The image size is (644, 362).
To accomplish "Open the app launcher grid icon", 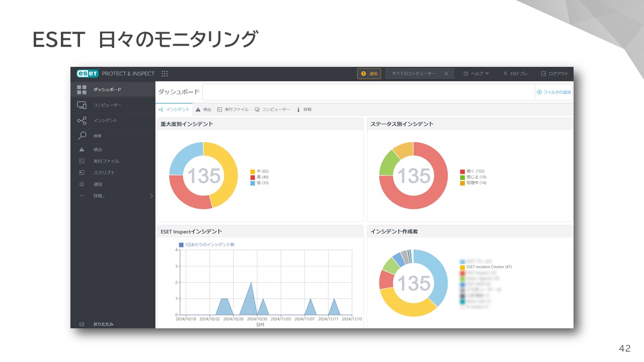I will (165, 73).
